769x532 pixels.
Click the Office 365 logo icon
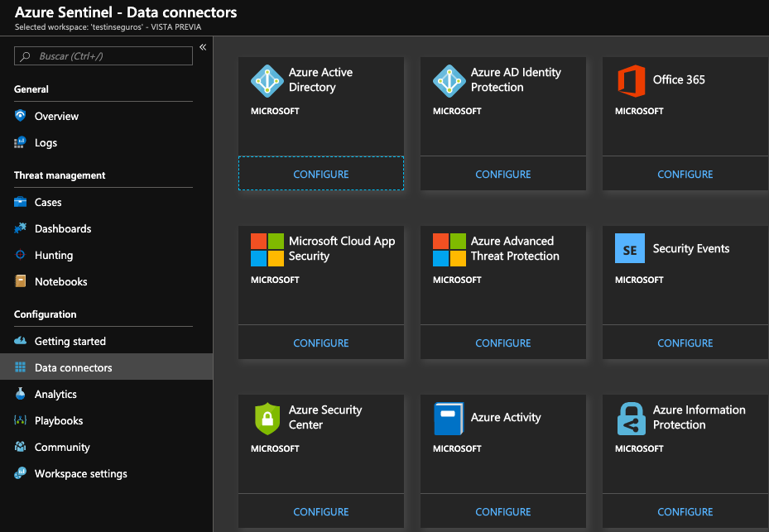(x=632, y=81)
